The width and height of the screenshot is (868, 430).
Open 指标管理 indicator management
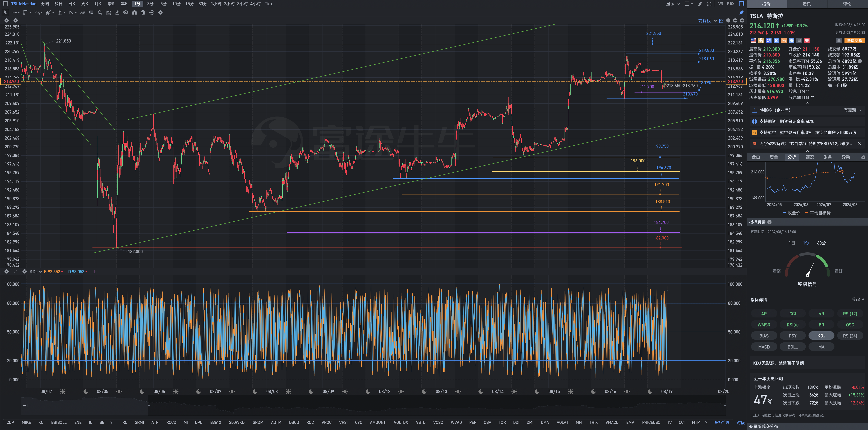722,422
